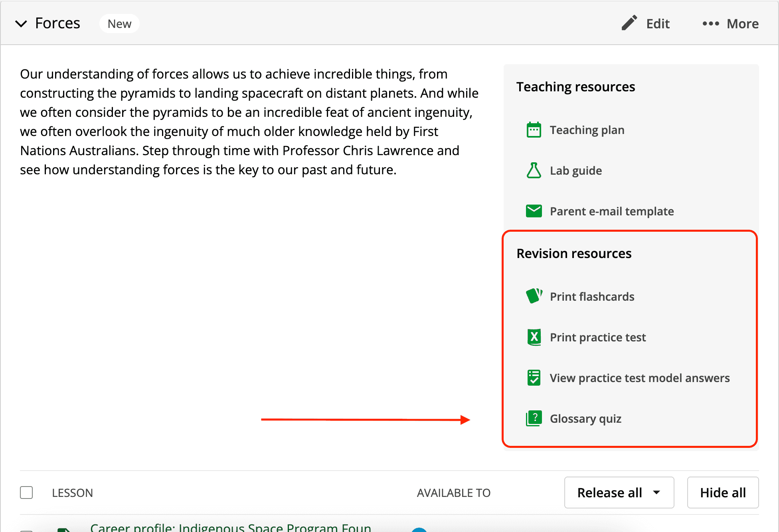Open the More options menu
The height and width of the screenshot is (532, 779).
(x=731, y=24)
